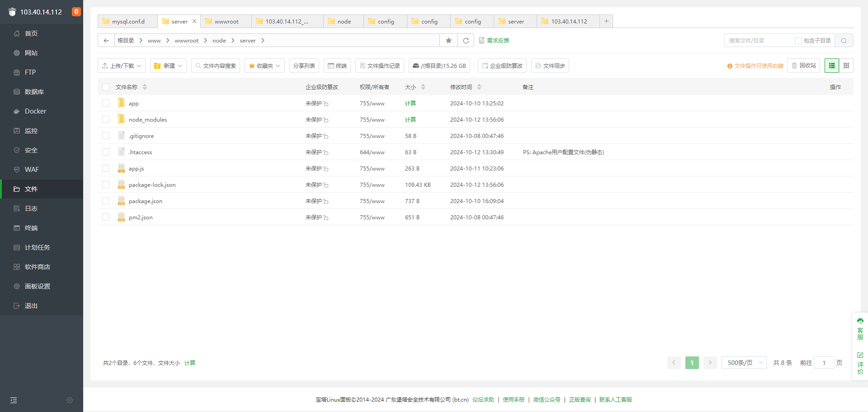Select page 1 pagination button
Viewport: 868px width, 412px height.
point(692,363)
